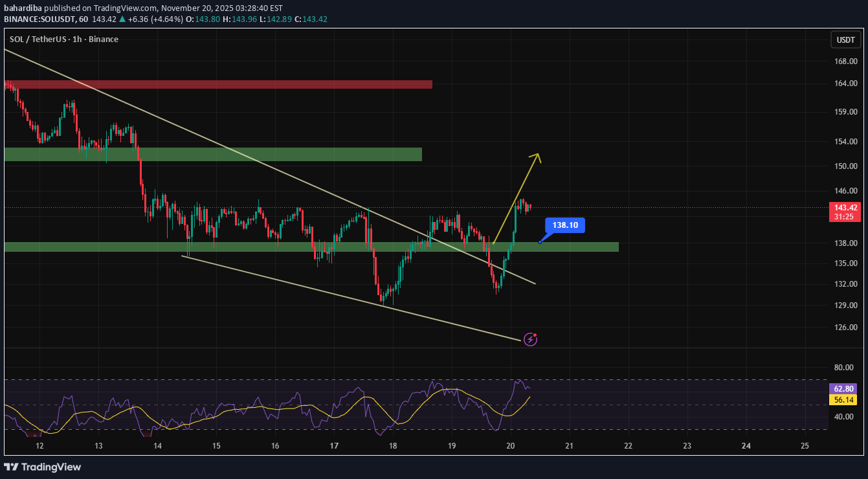
Task: Click the red notification dot on lightning icon
Action: [535, 335]
